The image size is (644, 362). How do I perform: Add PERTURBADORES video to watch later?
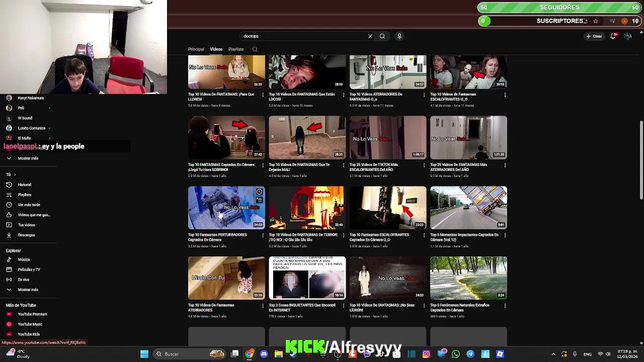click(259, 192)
